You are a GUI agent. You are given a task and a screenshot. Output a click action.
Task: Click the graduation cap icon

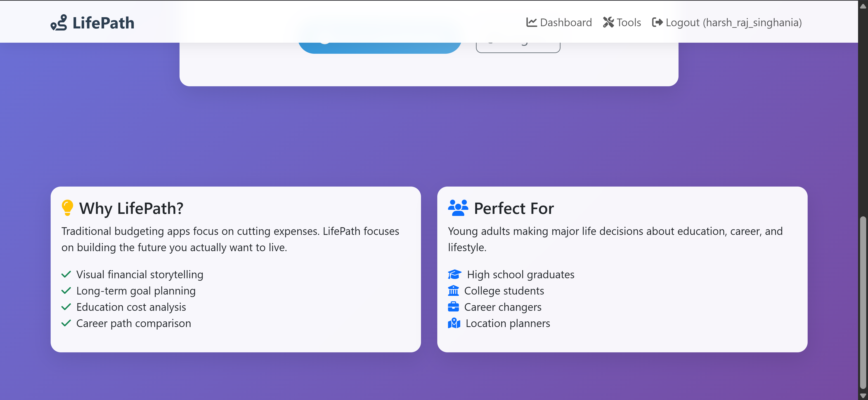click(454, 274)
